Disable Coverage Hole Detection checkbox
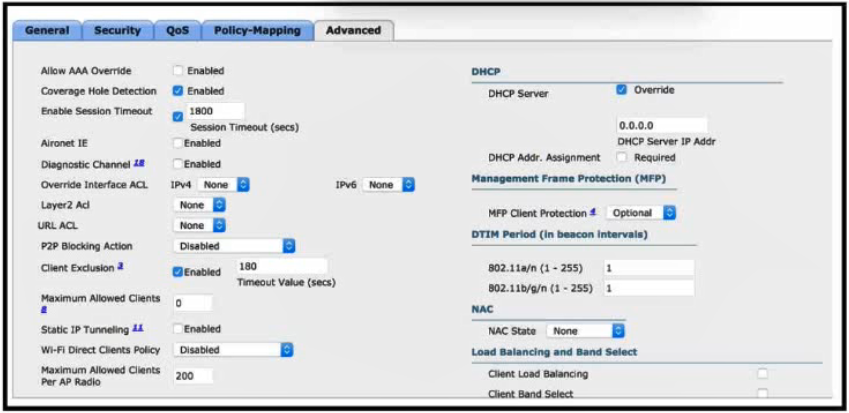 click(178, 91)
